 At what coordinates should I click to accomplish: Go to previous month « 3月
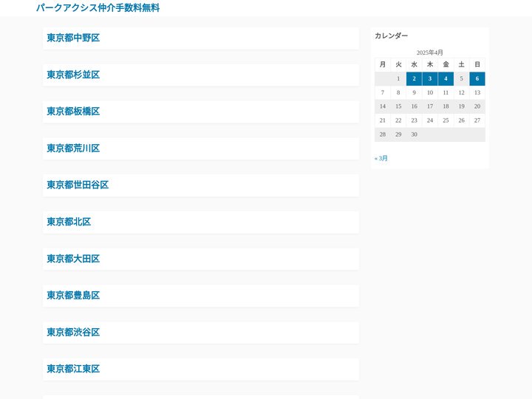coord(381,158)
